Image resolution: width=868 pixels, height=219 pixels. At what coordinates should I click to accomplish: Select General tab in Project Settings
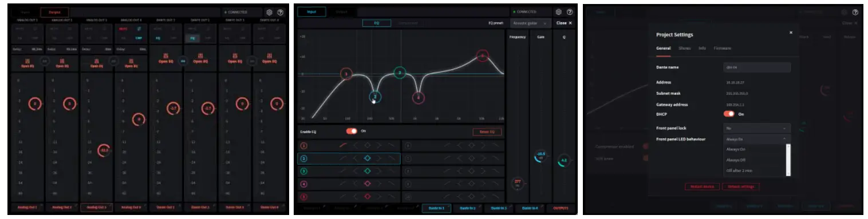click(x=663, y=48)
